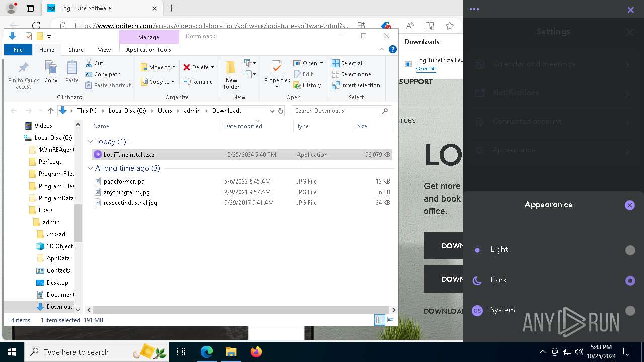The width and height of the screenshot is (644, 362).
Task: Collapse the A long time ago (3) group
Action: point(91,168)
